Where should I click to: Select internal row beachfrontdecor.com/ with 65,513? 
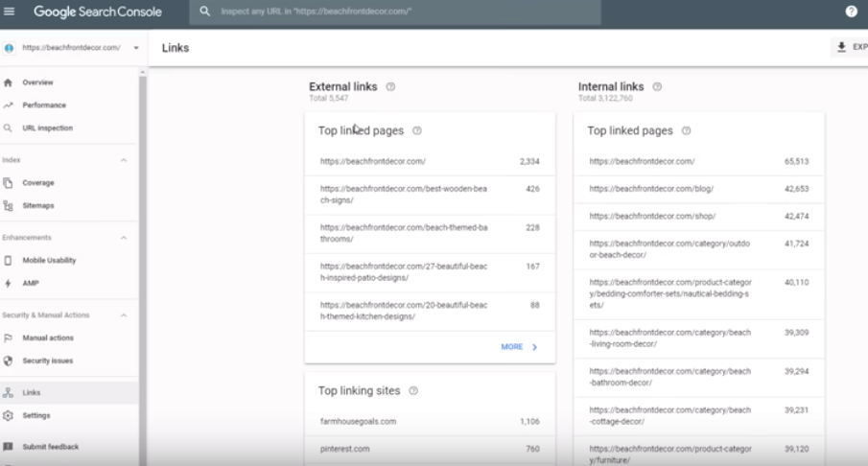698,162
